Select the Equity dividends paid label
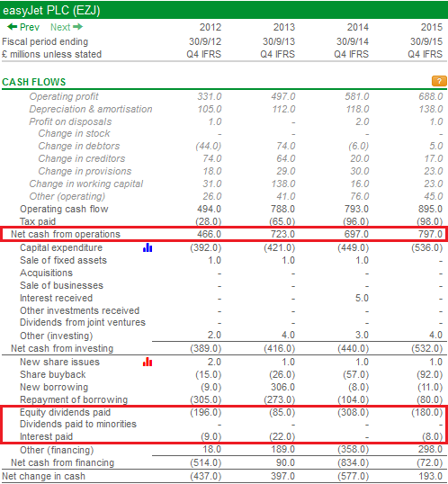The image size is (448, 484). 65,412
